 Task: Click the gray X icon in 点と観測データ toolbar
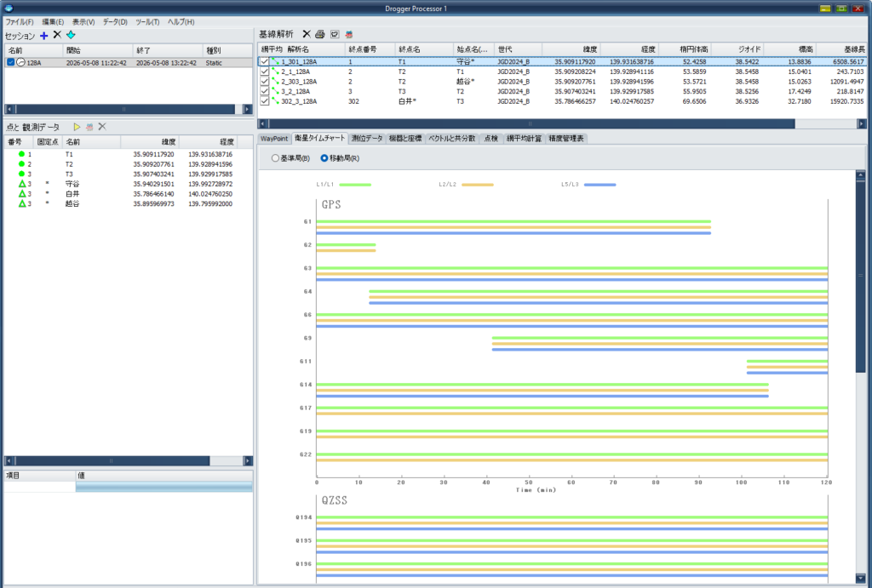[102, 127]
